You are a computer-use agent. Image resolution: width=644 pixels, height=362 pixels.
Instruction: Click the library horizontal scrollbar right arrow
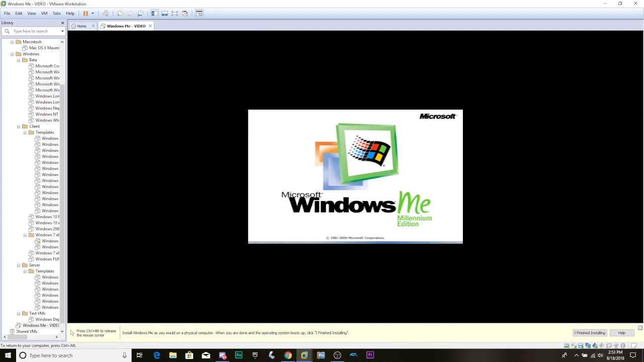point(56,337)
